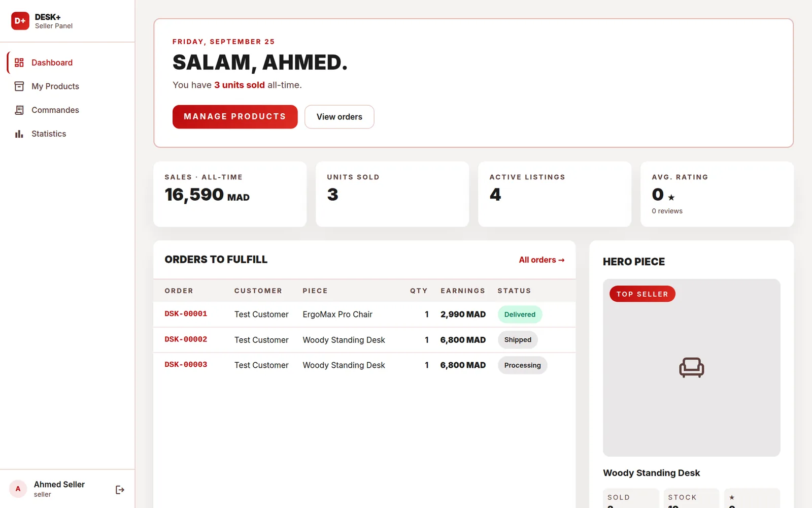Click the 0 reviews text
Viewport: 812px width, 508px height.
(667, 211)
